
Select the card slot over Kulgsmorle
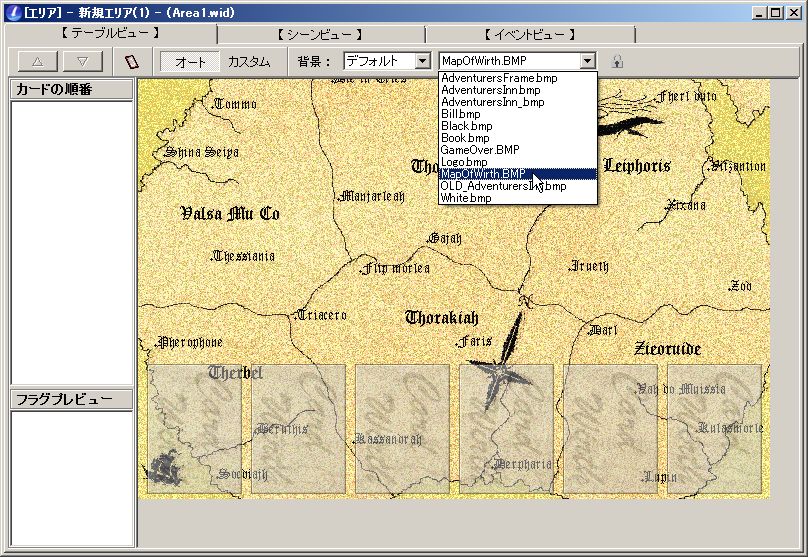click(x=715, y=429)
